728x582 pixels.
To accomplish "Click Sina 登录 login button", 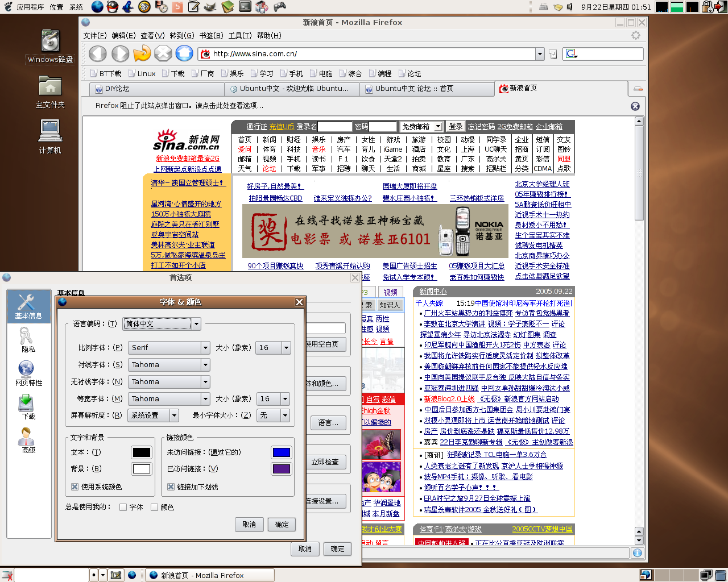I will point(456,126).
